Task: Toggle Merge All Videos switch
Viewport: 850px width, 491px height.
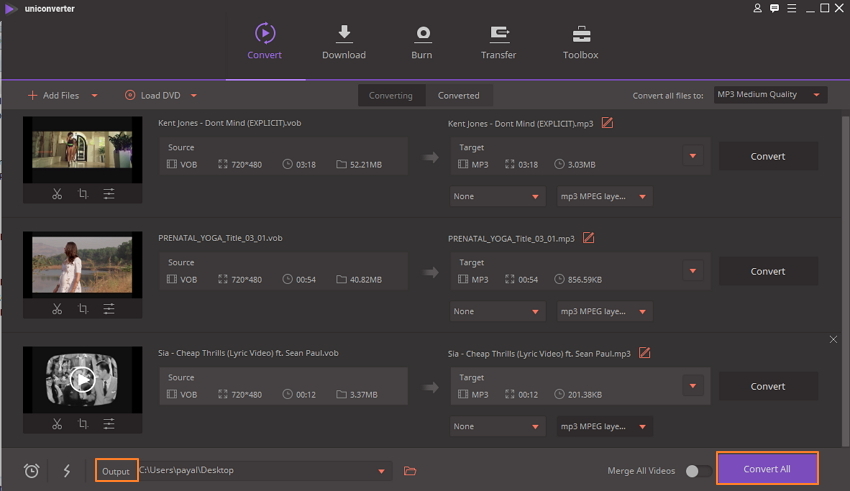Action: [x=698, y=471]
